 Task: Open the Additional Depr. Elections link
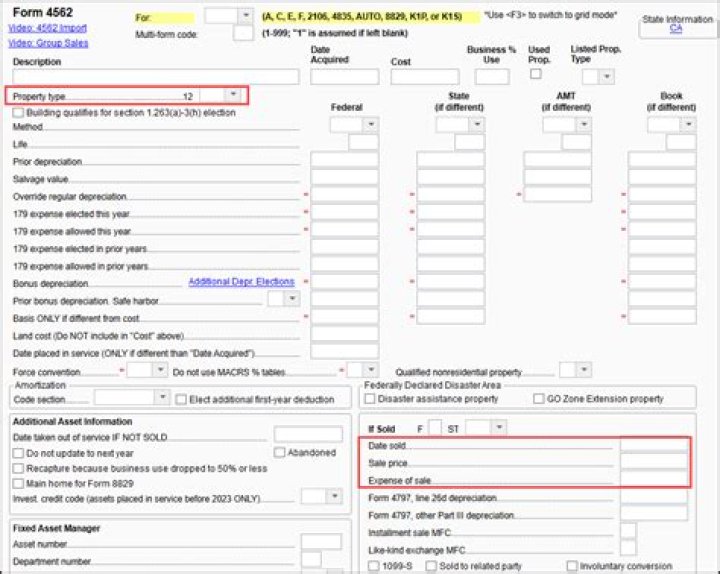tap(241, 283)
